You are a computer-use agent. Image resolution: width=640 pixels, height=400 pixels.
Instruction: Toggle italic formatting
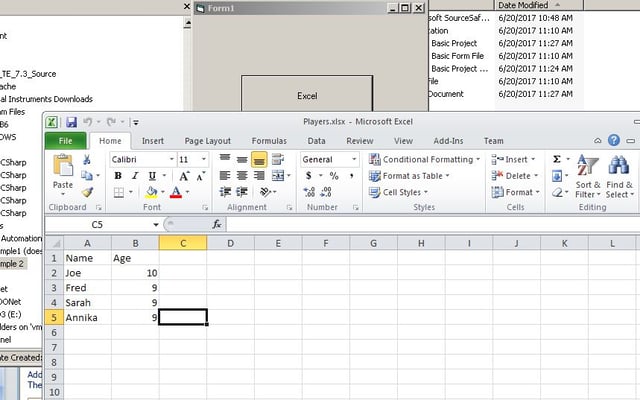point(135,176)
